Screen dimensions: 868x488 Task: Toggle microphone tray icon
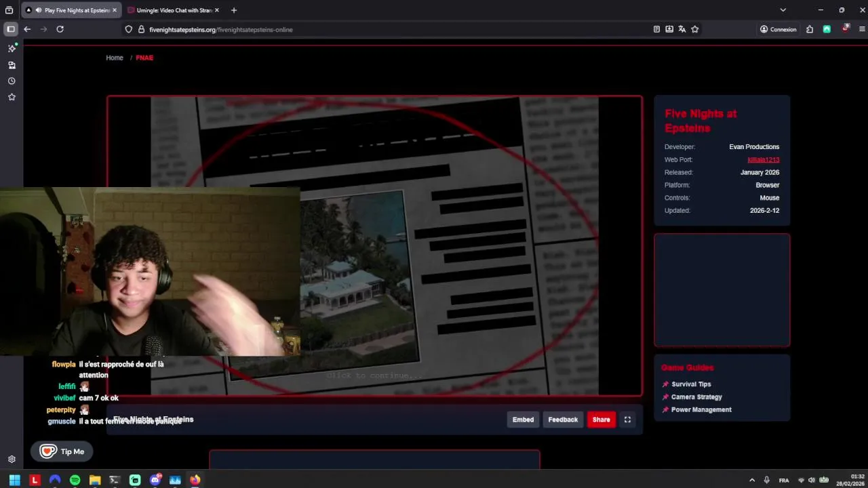click(x=767, y=480)
